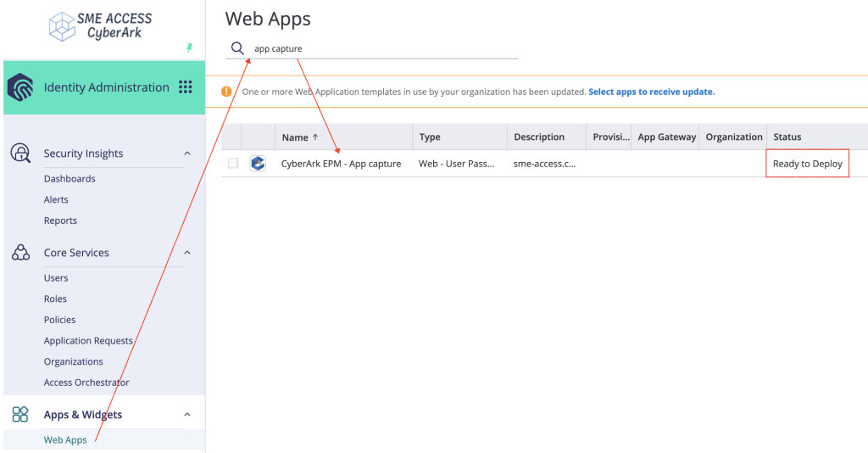Open the nine-dot app switcher grid
Viewport: 868px width, 453px height.
tap(186, 87)
